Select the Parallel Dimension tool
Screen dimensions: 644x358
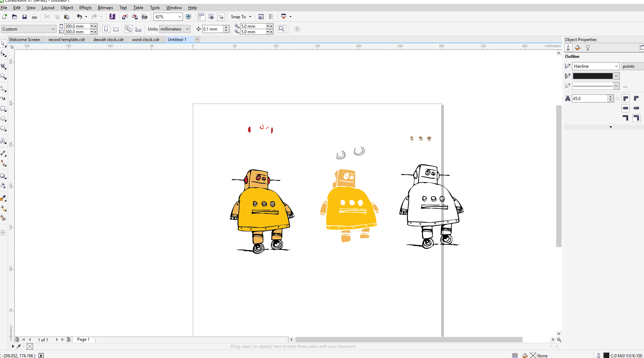(x=3, y=153)
